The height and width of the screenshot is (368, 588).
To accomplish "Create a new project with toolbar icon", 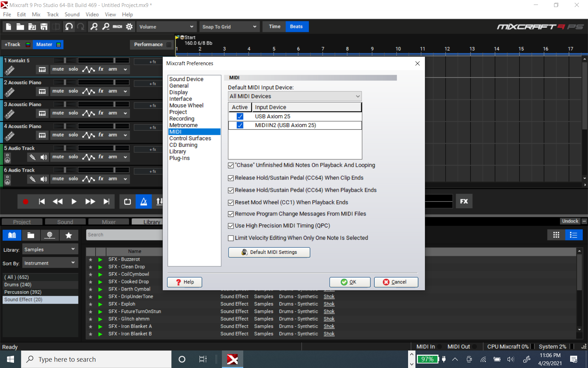I will pos(9,27).
